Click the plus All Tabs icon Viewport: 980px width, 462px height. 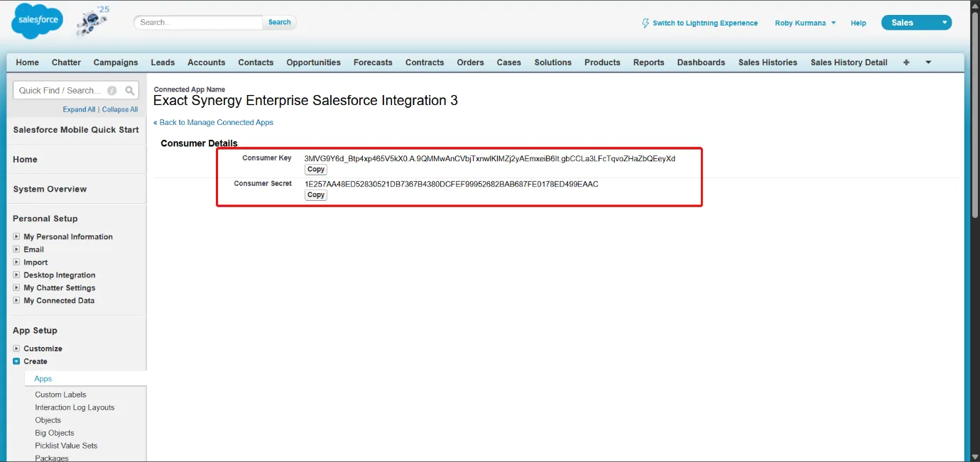[906, 62]
